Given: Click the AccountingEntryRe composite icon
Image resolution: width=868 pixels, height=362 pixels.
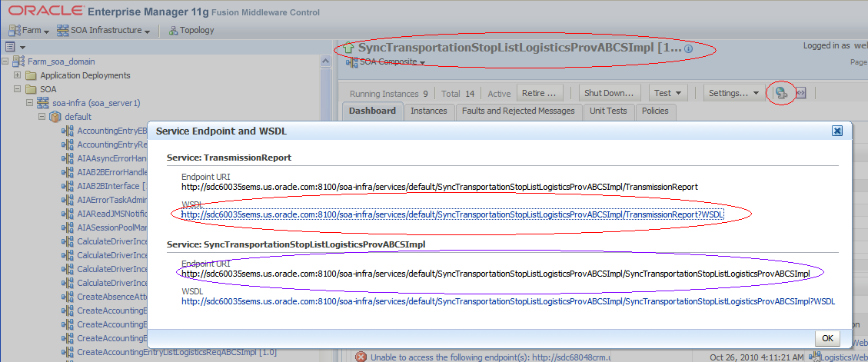Looking at the screenshot, I should (x=68, y=145).
